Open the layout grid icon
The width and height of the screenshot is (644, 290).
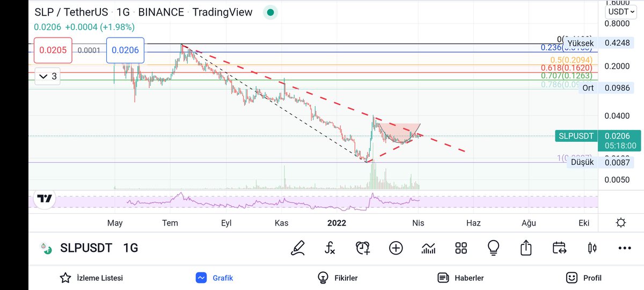pos(461,248)
